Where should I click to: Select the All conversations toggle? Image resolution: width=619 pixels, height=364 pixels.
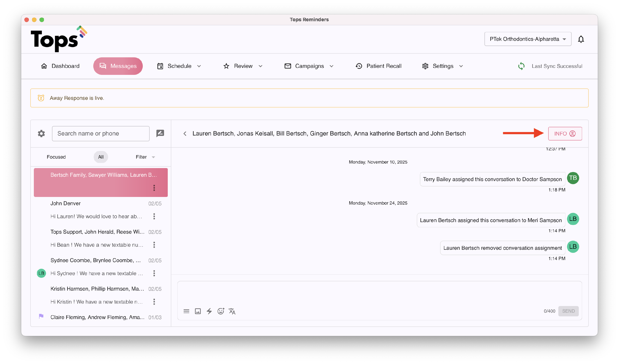pos(101,157)
